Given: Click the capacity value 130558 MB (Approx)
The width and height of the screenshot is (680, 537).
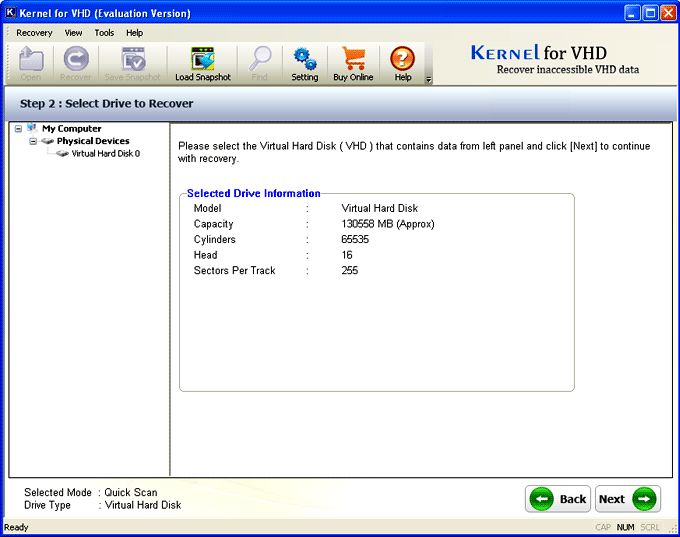Looking at the screenshot, I should [388, 224].
